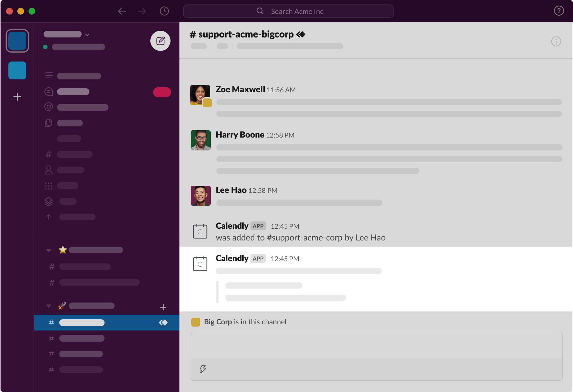The image size is (573, 392).
Task: Switch to the second light-blue workspace
Action: coord(17,70)
